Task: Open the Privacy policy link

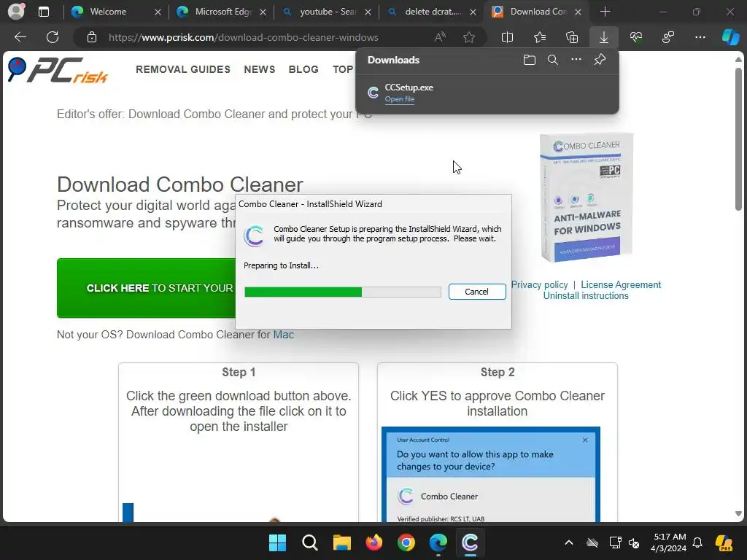Action: click(x=539, y=285)
